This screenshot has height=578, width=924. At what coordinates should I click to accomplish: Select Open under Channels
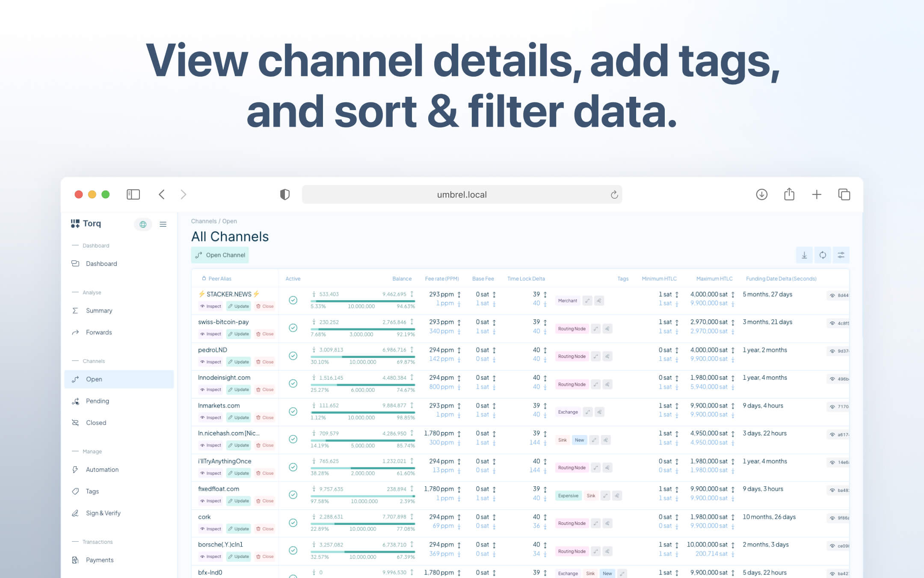point(119,379)
